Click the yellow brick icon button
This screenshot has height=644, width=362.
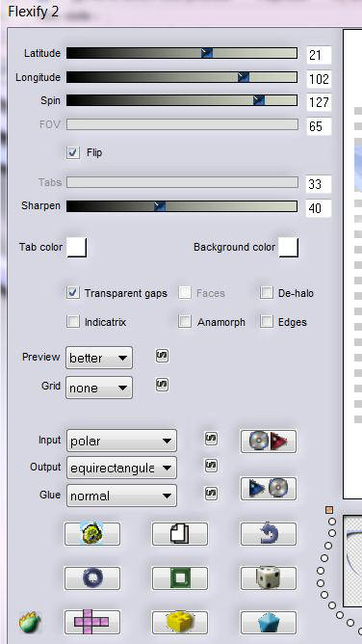[x=180, y=622]
